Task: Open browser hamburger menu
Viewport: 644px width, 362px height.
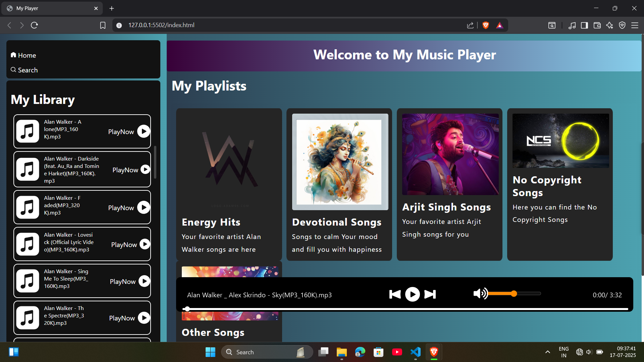Action: pos(635,25)
